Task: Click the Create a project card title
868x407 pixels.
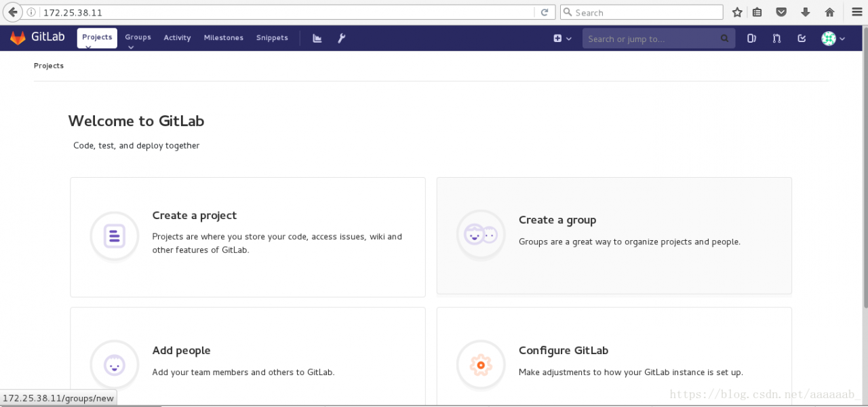Action: click(x=195, y=215)
